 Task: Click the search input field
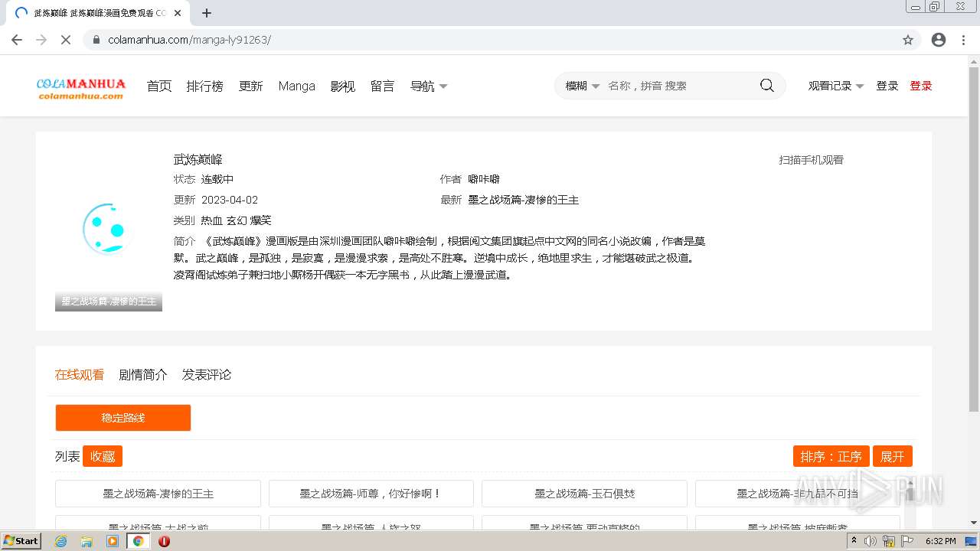[678, 86]
